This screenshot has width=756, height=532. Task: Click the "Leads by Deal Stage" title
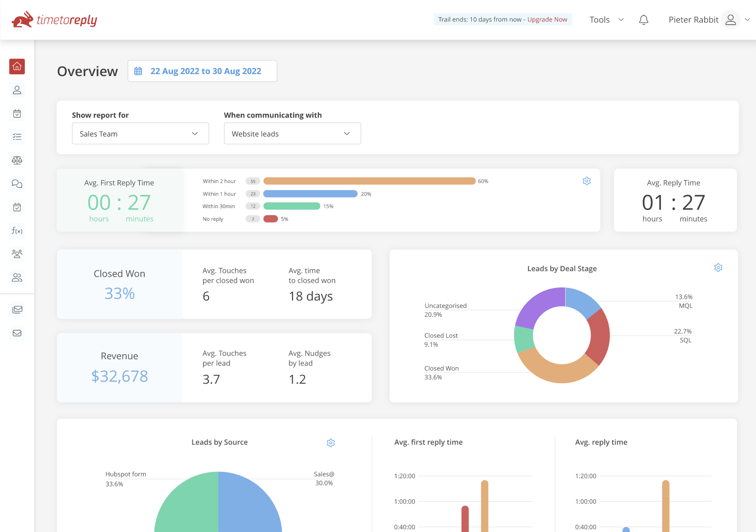[x=562, y=268]
